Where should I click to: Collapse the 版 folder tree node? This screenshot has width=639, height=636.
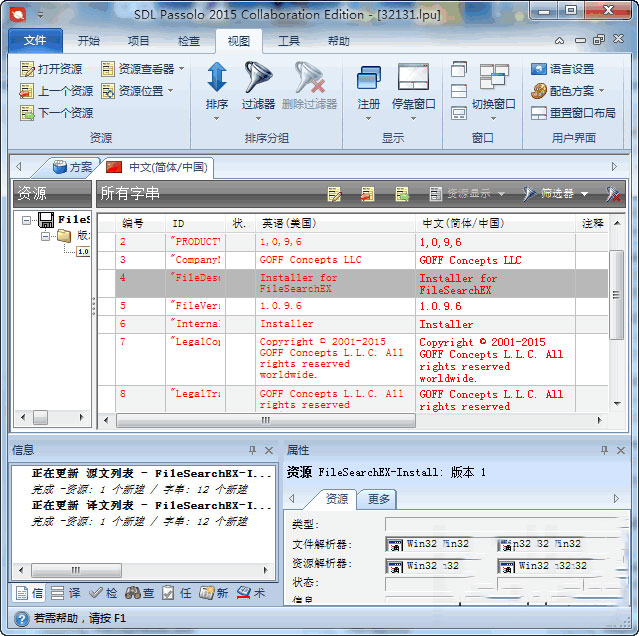(x=45, y=236)
